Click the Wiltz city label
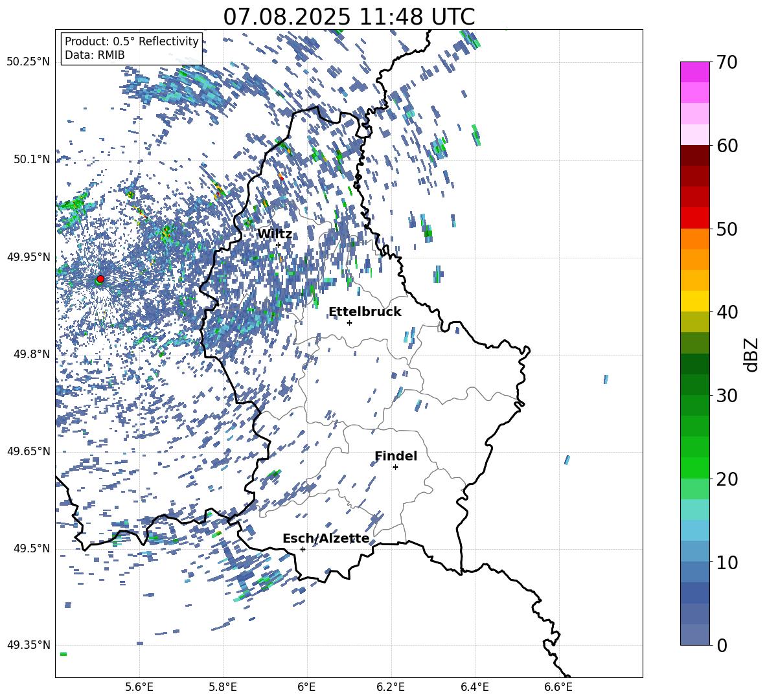This screenshot has height=700, width=767. 275,234
